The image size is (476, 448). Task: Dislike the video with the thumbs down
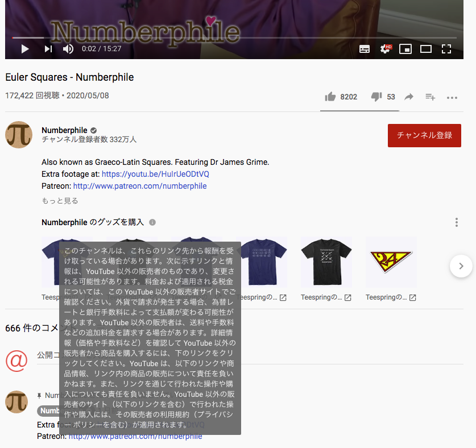click(377, 97)
